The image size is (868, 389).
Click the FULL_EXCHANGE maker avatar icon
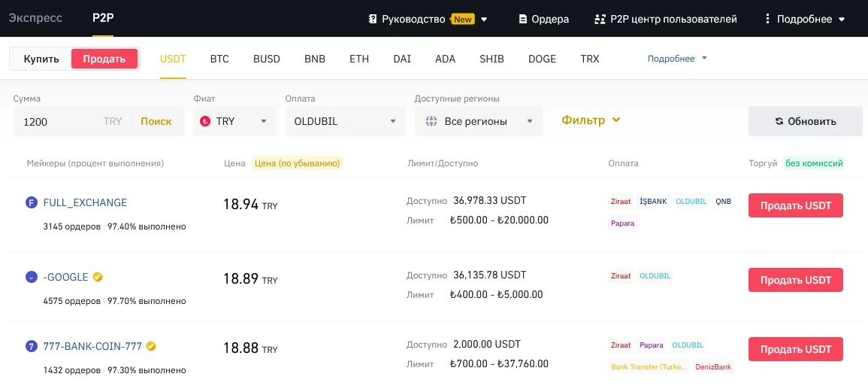[32, 202]
